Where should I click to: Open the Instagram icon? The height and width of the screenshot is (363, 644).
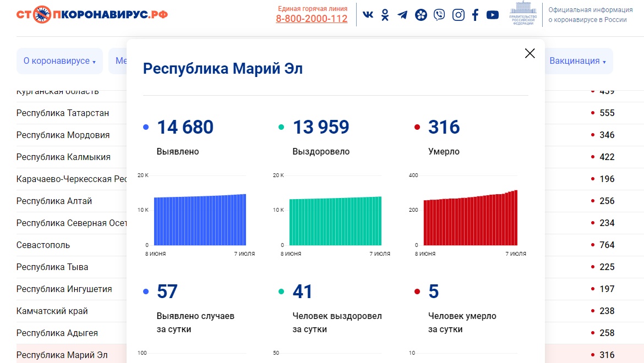(x=458, y=15)
